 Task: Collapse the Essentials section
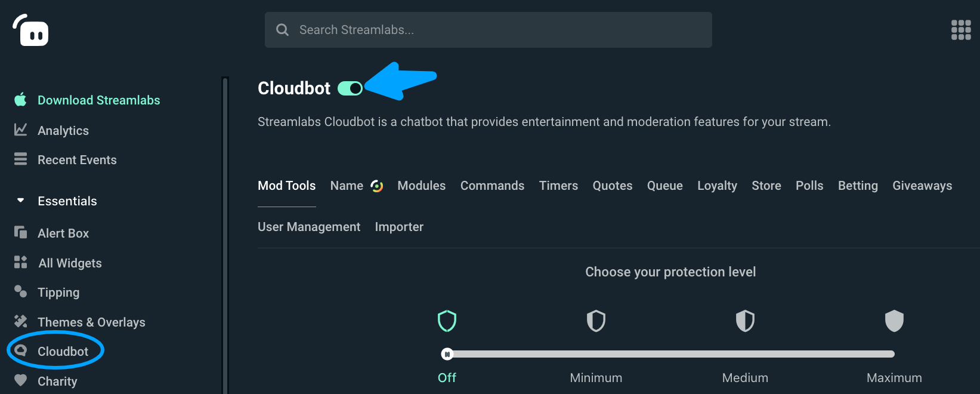[x=20, y=201]
